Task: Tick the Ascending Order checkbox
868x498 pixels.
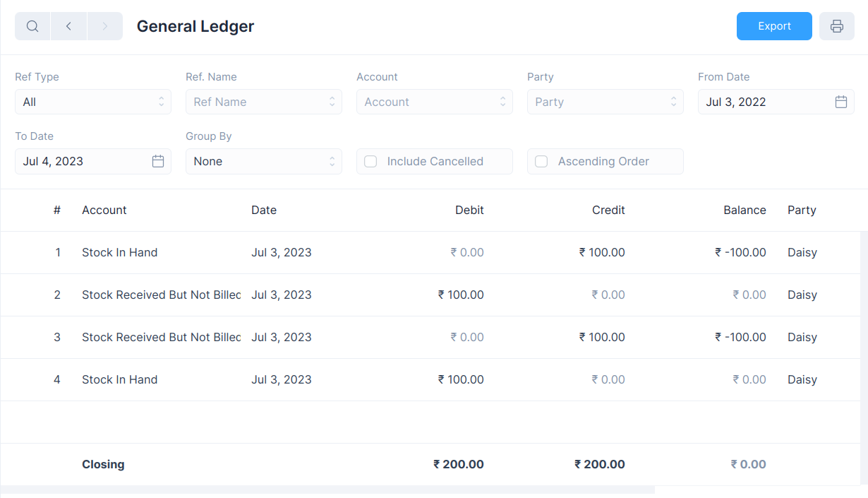Action: point(541,161)
